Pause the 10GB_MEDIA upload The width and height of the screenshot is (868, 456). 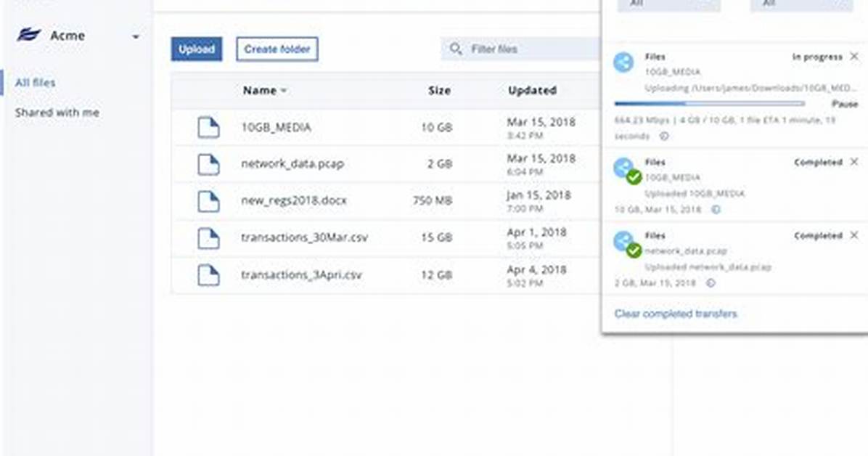pos(845,104)
